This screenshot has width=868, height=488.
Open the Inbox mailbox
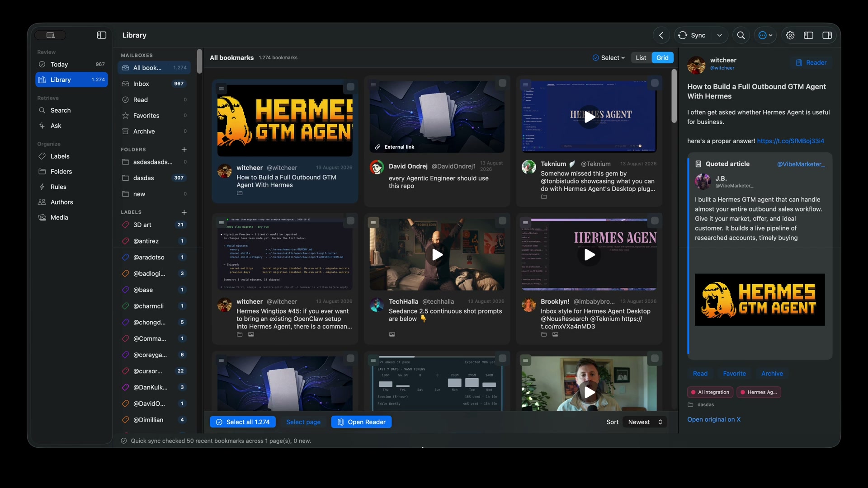pyautogui.click(x=154, y=84)
